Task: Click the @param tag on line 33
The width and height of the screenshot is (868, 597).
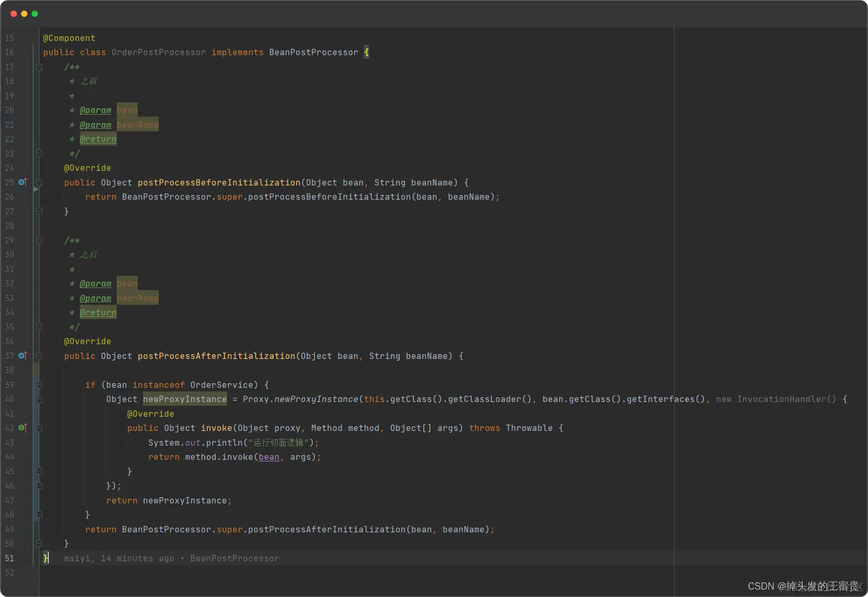Action: pos(96,298)
